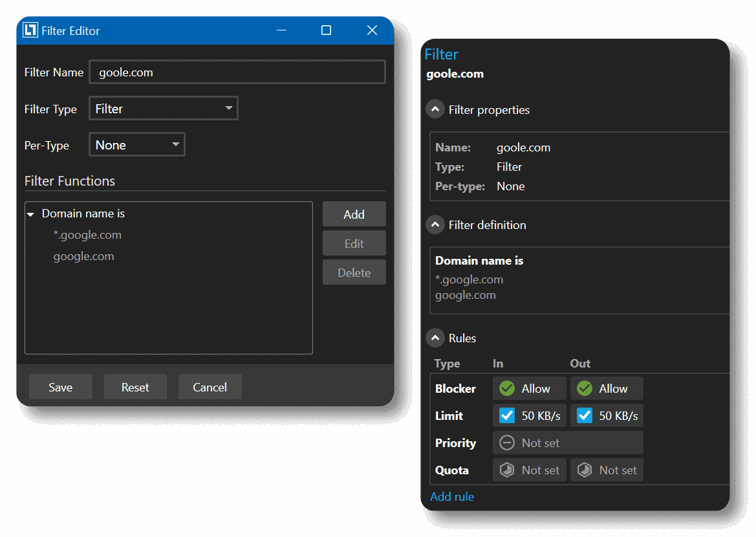The width and height of the screenshot is (756, 537).
Task: Select the *.google.com entry in Filter Functions
Action: pos(88,235)
